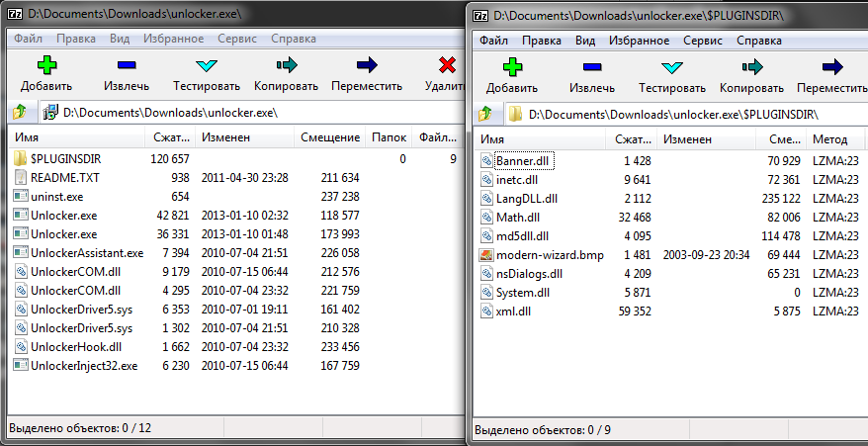This screenshot has height=446, width=868.
Task: Click the Переместить icon in the unlocker.exe window
Action: [x=367, y=67]
